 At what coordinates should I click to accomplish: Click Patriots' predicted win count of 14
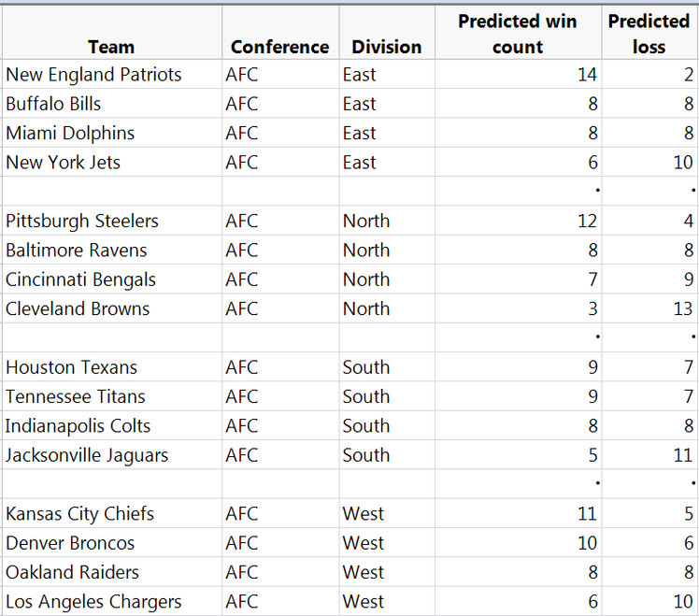(x=587, y=75)
